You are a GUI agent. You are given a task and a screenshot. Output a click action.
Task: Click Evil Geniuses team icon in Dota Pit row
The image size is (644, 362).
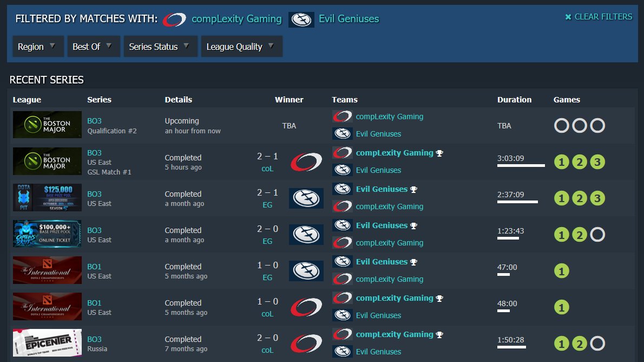pos(342,189)
